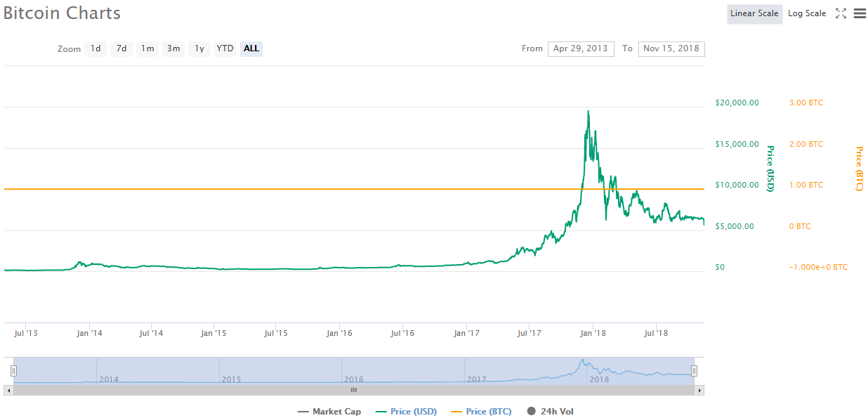Set zoom to 7d
Image resolution: width=868 pixels, height=418 pixels.
point(121,48)
